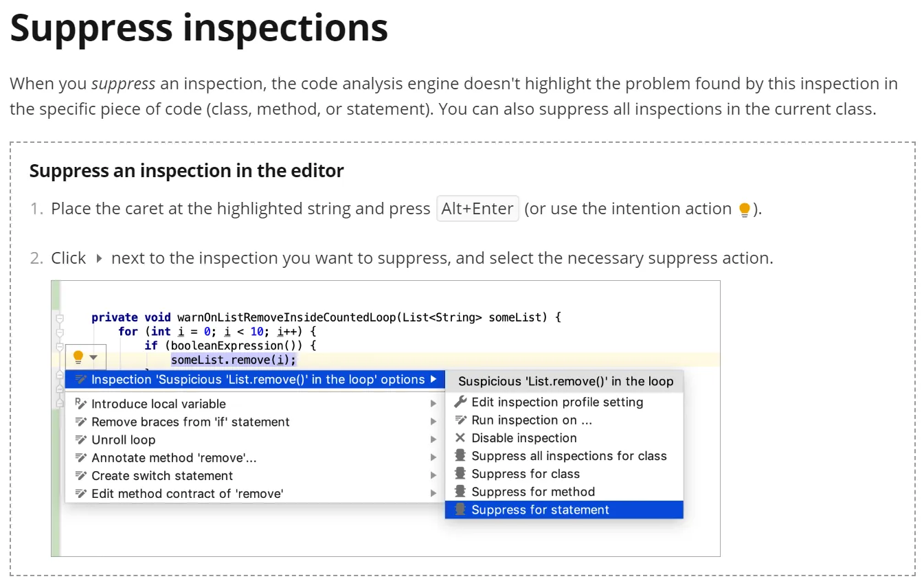Select Remove braces from 'if' statement
This screenshot has height=581, width=924.
coord(190,422)
